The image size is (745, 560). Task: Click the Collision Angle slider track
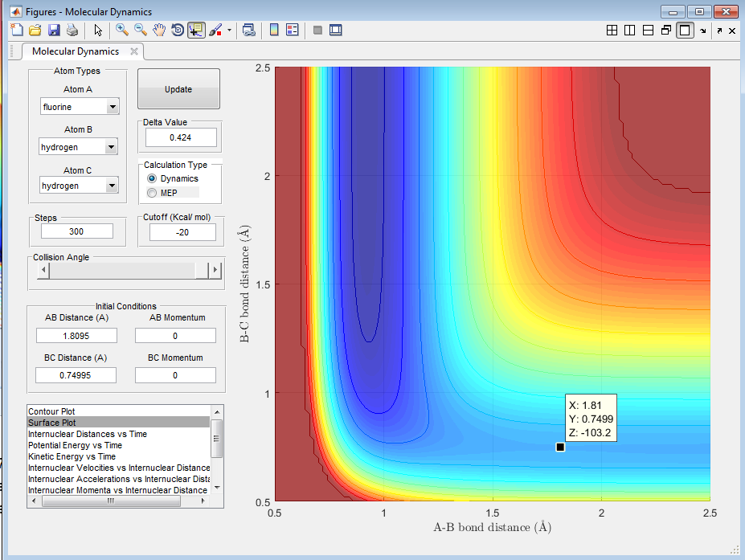[x=121, y=272]
